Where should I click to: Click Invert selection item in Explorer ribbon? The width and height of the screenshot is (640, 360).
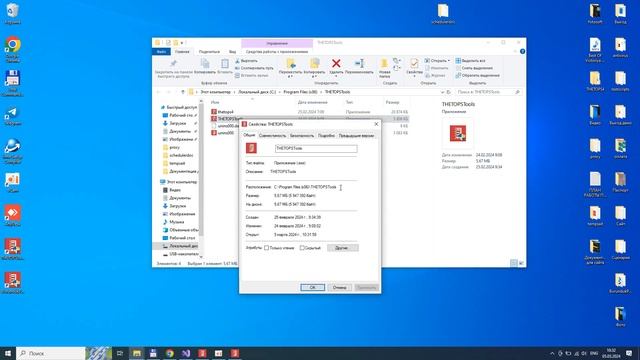477,76
